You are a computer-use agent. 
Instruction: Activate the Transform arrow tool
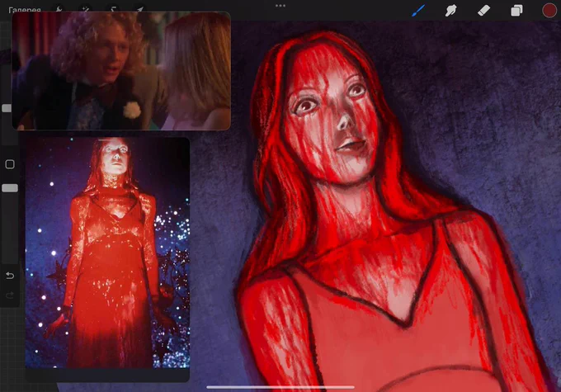click(140, 9)
